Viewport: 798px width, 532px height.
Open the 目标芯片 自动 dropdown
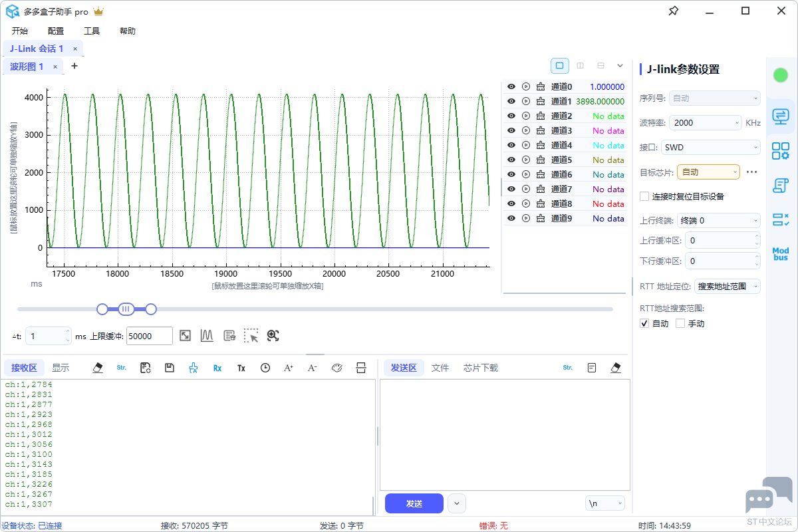(x=708, y=172)
